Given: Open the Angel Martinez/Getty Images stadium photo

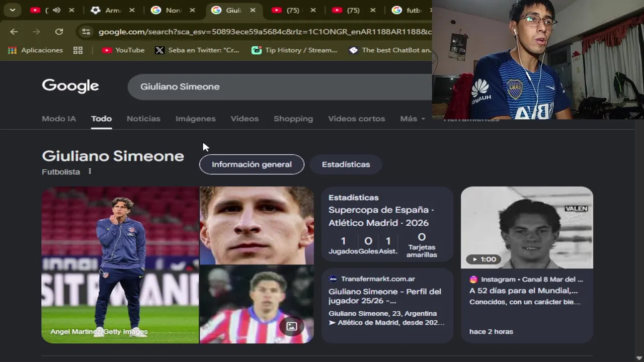Looking at the screenshot, I should pos(120,265).
